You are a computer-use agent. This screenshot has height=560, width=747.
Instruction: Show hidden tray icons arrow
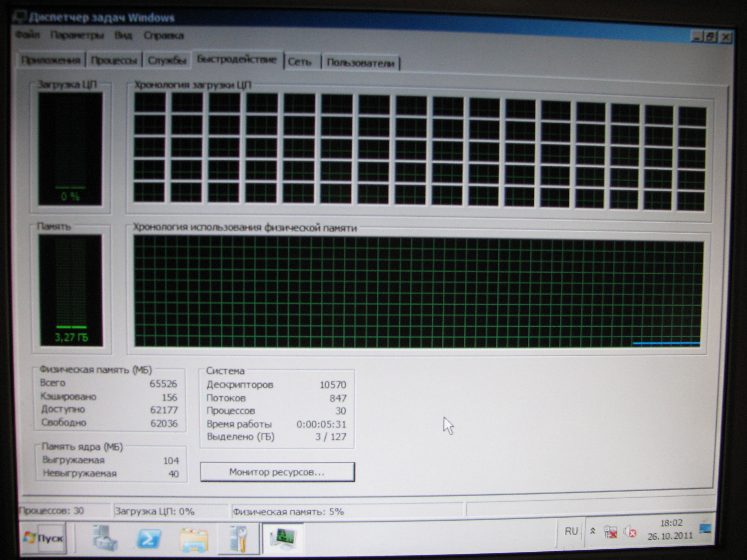[592, 531]
